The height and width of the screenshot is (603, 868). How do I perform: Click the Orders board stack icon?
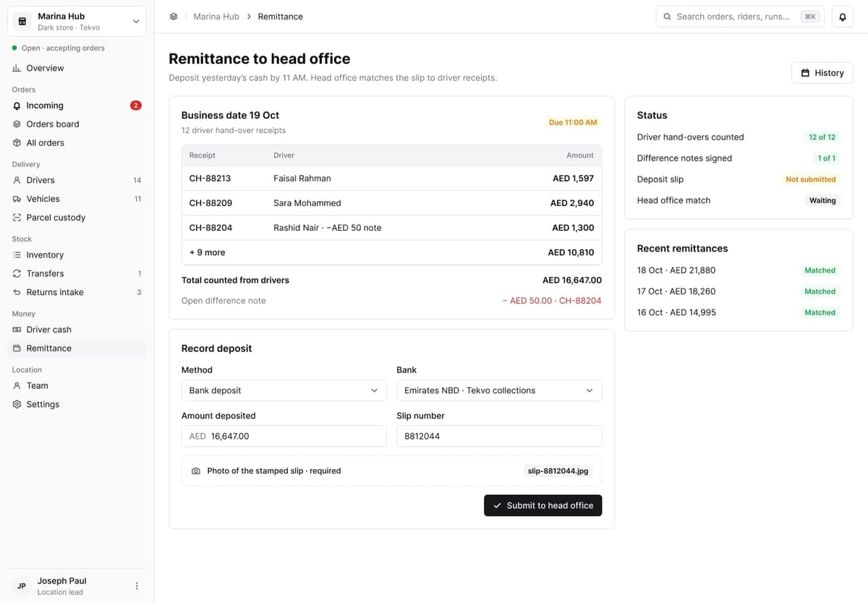point(17,124)
